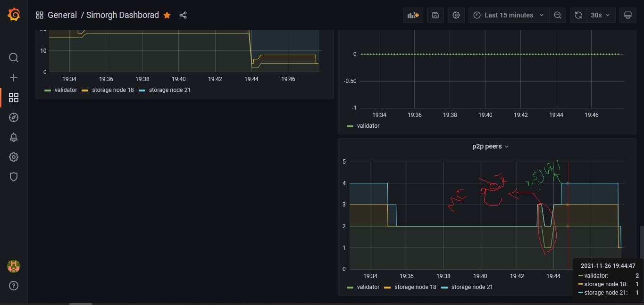Open the Dashboards grid icon in sidebar

pos(14,98)
